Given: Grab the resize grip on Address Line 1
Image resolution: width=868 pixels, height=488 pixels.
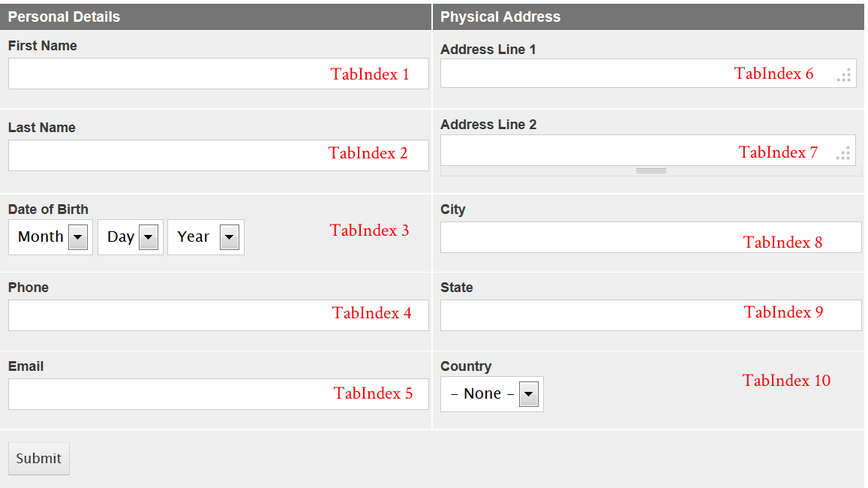Looking at the screenshot, I should tap(844, 76).
